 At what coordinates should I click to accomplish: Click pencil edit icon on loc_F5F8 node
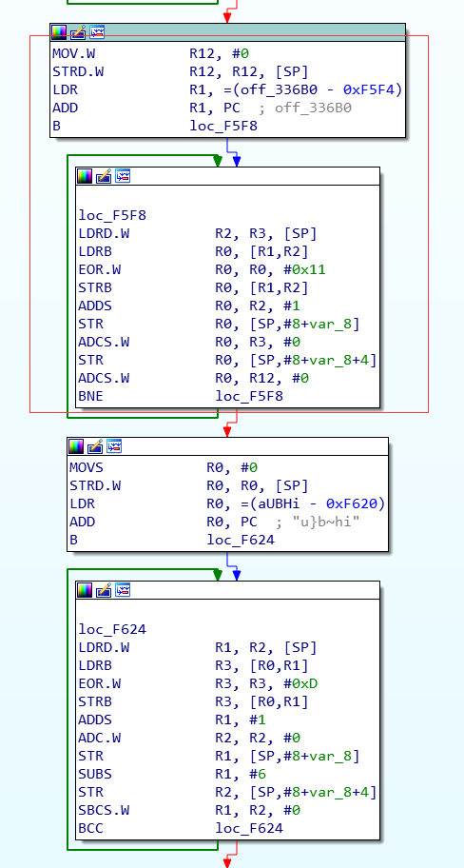coord(104,176)
